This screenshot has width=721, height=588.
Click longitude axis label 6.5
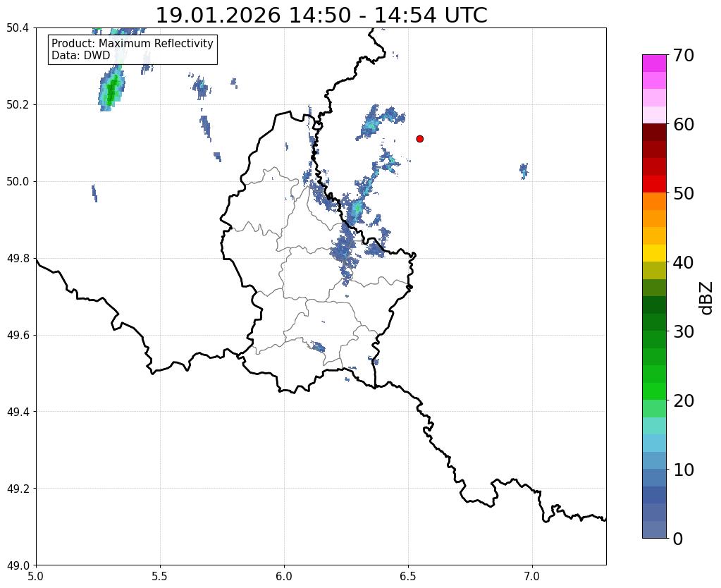[408, 577]
